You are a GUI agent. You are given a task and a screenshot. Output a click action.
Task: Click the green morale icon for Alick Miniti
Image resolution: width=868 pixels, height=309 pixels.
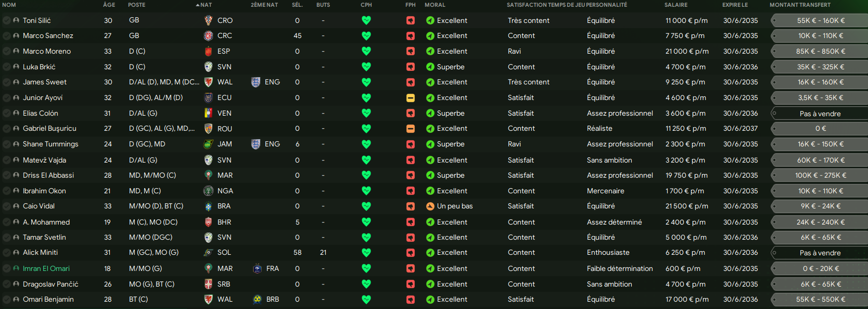430,252
